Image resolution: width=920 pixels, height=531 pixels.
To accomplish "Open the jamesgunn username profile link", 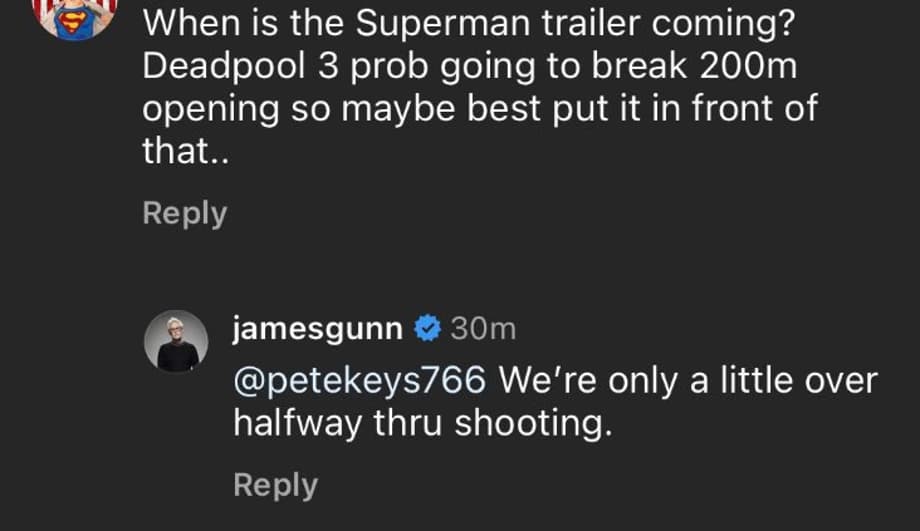I will [x=318, y=327].
